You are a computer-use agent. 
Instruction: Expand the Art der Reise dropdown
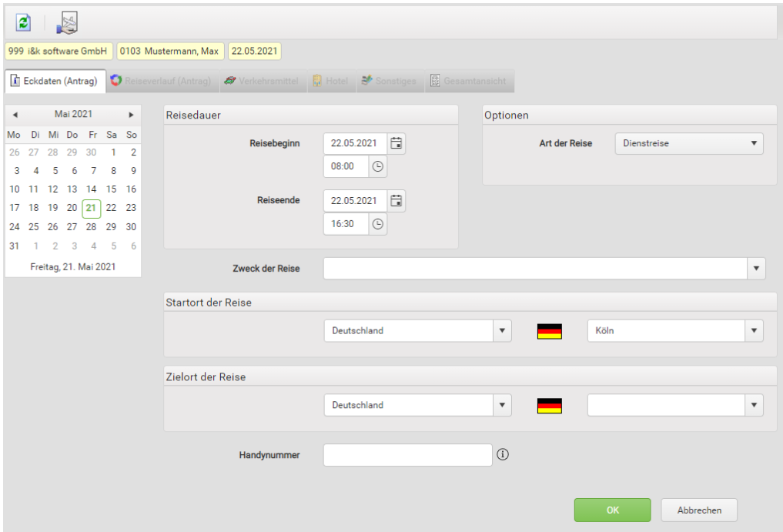pyautogui.click(x=753, y=144)
